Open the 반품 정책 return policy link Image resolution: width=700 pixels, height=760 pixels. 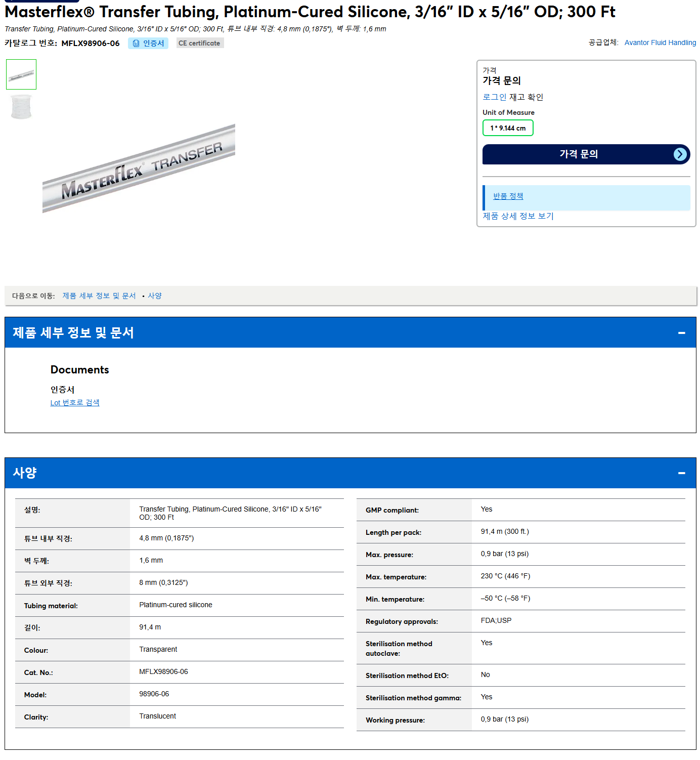(508, 196)
